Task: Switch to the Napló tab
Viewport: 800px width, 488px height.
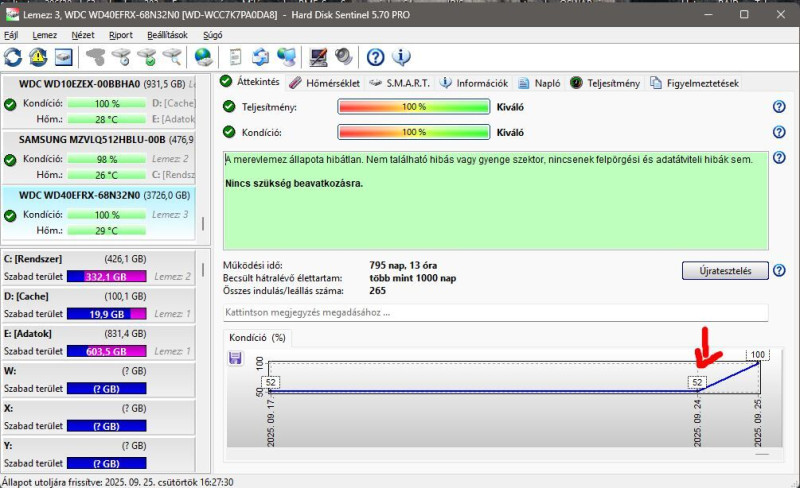Action: (x=539, y=83)
